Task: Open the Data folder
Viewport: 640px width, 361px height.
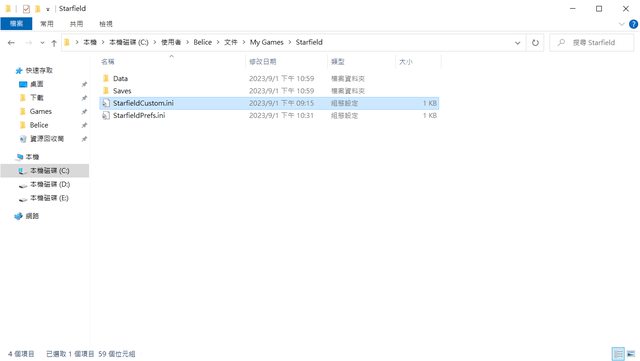Action: click(x=120, y=78)
